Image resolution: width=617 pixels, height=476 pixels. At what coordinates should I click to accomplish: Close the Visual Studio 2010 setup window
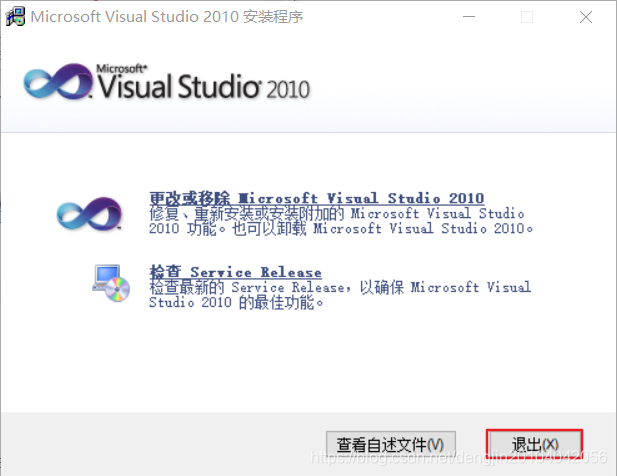pyautogui.click(x=586, y=17)
